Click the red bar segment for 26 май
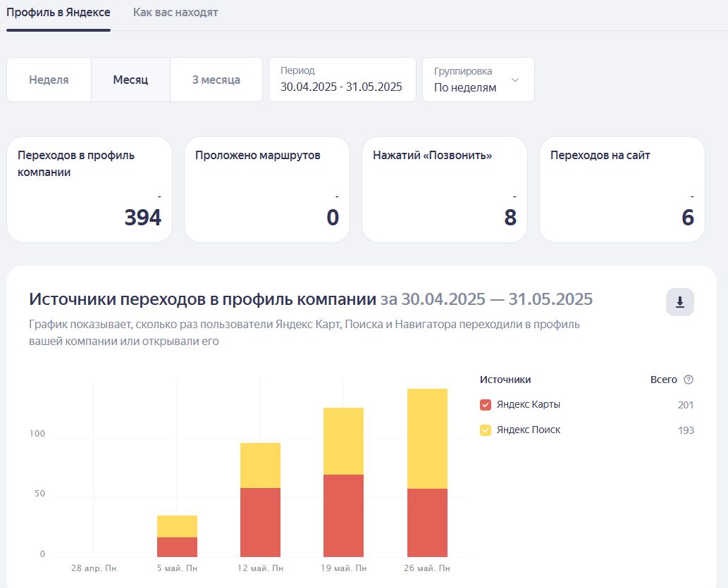Screen dimensions: 728x588 427,523
